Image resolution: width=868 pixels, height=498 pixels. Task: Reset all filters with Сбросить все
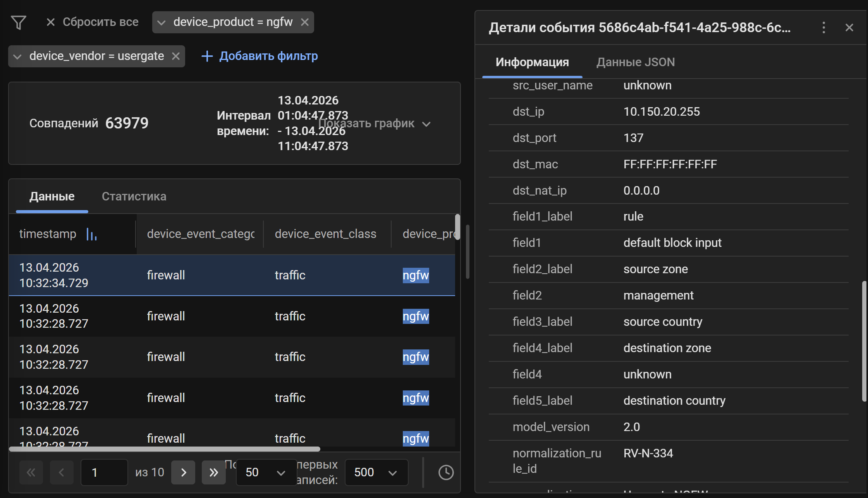click(92, 22)
